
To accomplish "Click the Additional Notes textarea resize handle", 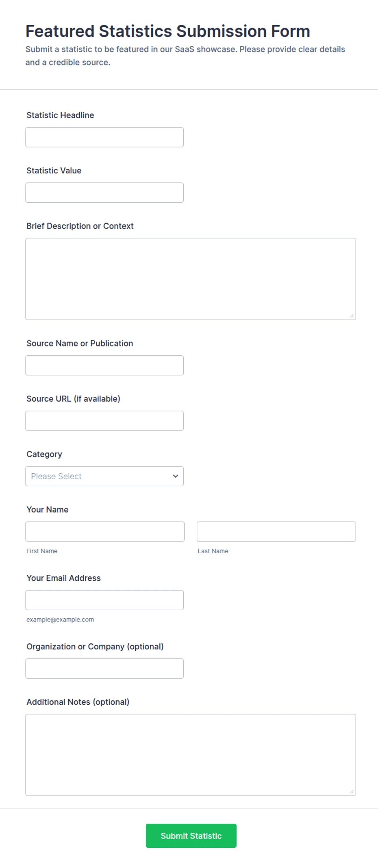I will click(x=352, y=792).
